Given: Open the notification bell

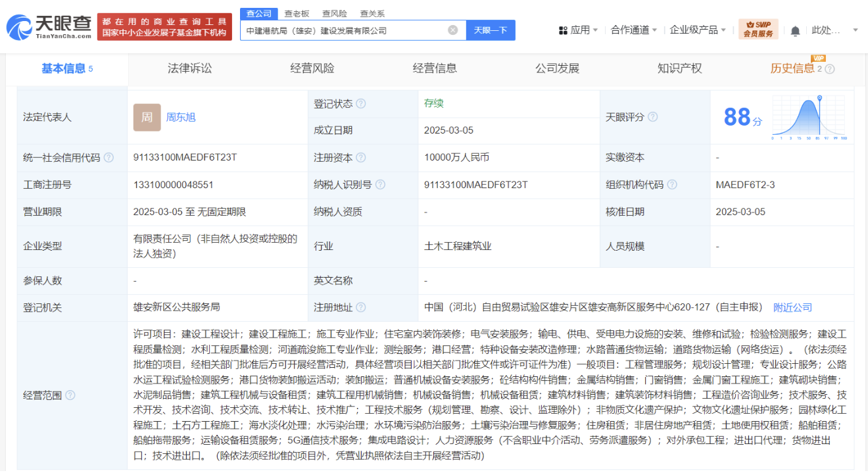Looking at the screenshot, I should pos(795,30).
